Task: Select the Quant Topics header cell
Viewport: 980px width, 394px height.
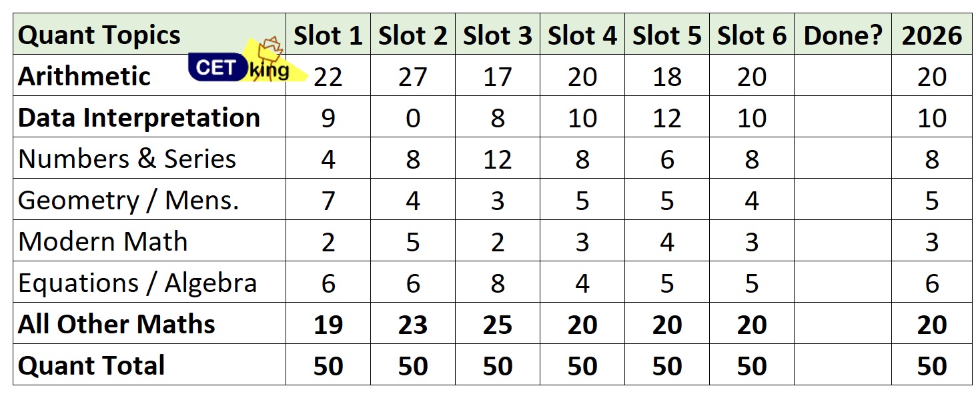Action: pyautogui.click(x=99, y=35)
